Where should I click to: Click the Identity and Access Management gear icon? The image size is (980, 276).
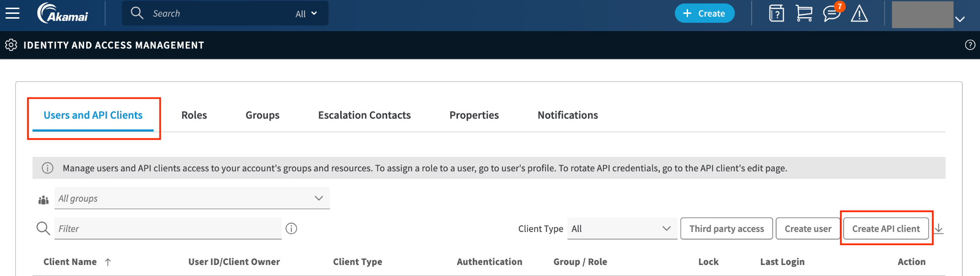pos(11,45)
